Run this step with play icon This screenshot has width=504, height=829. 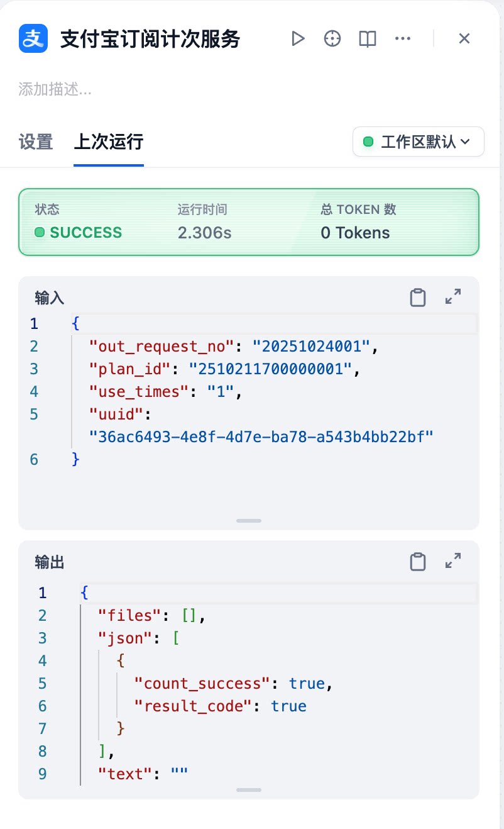[298, 39]
